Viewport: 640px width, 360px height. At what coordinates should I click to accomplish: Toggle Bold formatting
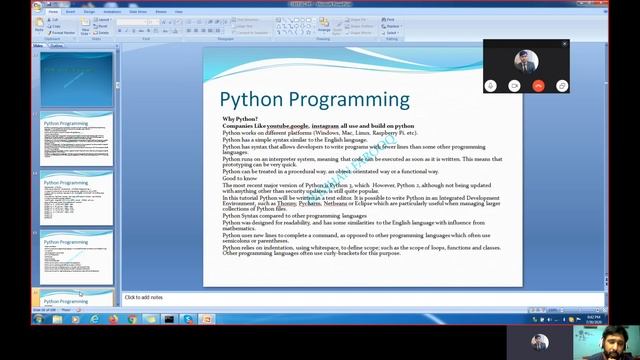pos(120,31)
